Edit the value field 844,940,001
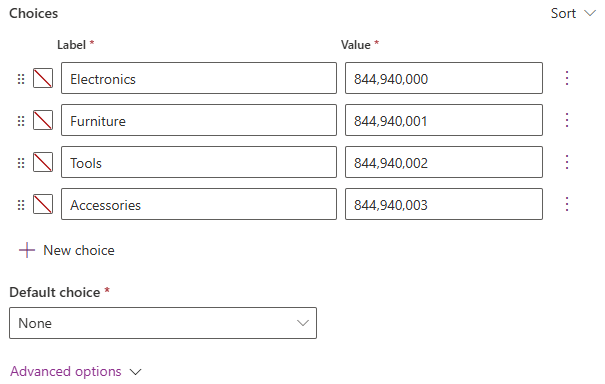Viewport: 605px width, 384px height. 444,120
